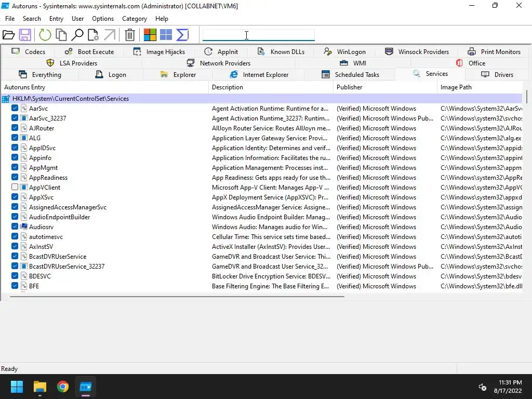Switch to the Known DLLs tab
The width and height of the screenshot is (532, 399).
coord(281,51)
